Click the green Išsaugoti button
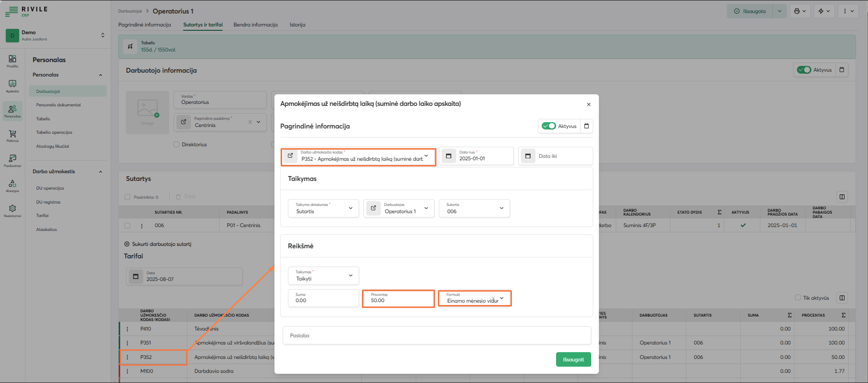This screenshot has height=383, width=868. 573,359
